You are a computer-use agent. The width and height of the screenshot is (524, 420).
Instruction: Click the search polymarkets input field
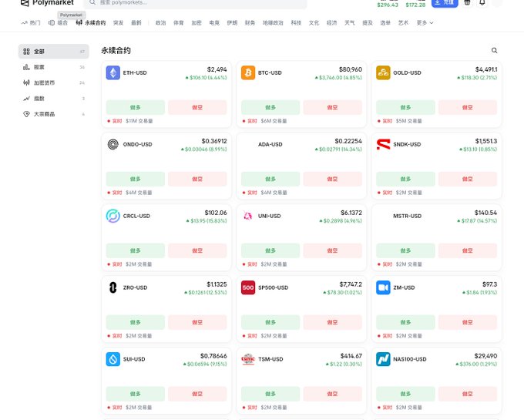(x=195, y=3)
